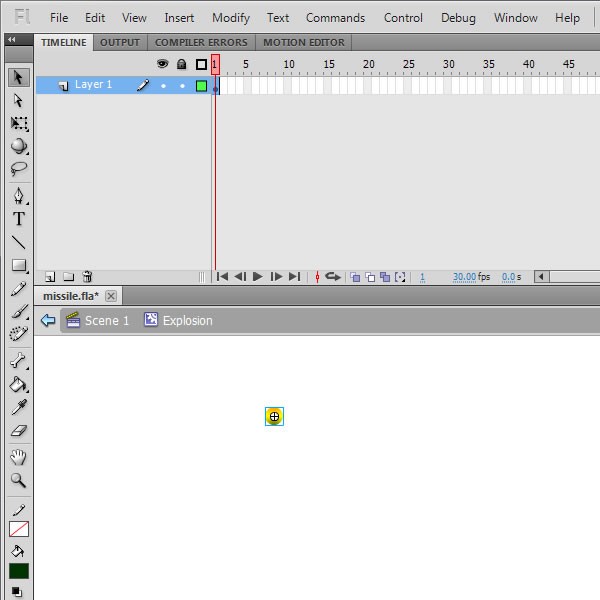The height and width of the screenshot is (600, 600).
Task: Select the Lasso tool
Action: point(19,168)
